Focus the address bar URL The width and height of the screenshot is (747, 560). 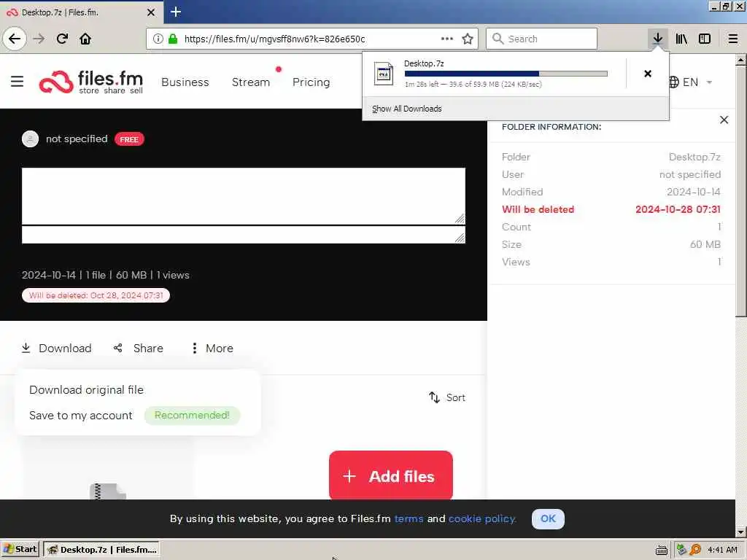[274, 39]
